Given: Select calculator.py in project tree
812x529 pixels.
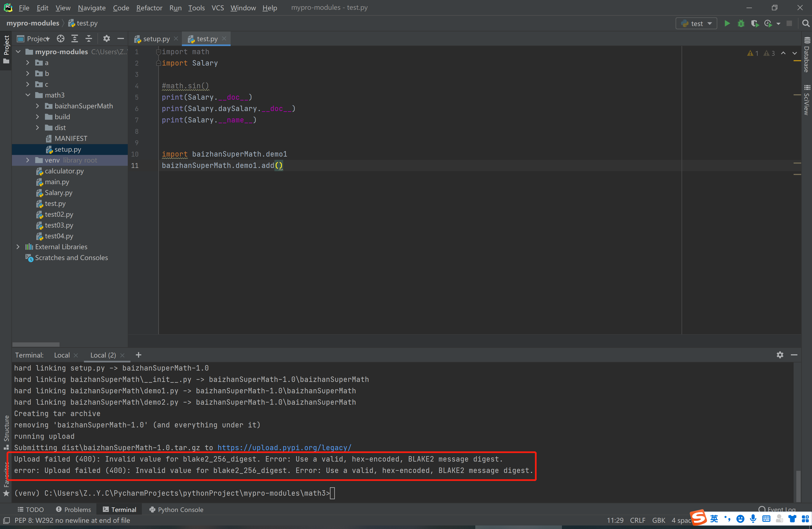Looking at the screenshot, I should [x=64, y=171].
